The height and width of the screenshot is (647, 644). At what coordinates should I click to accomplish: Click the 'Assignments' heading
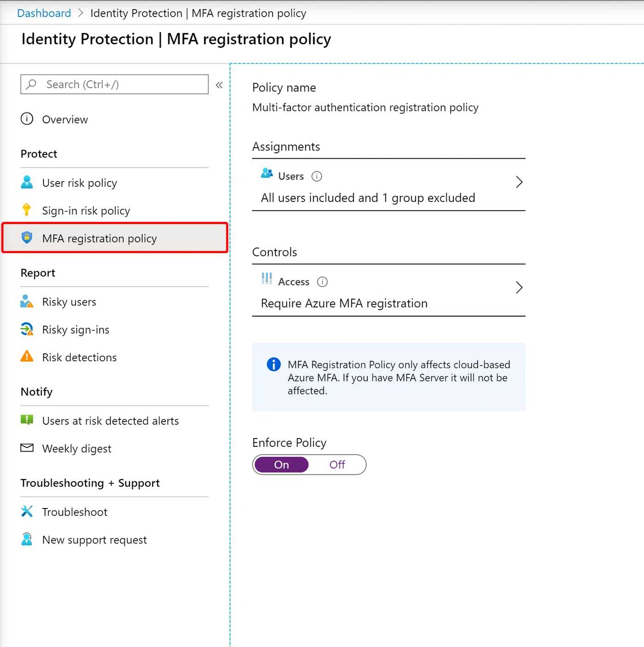[x=286, y=146]
